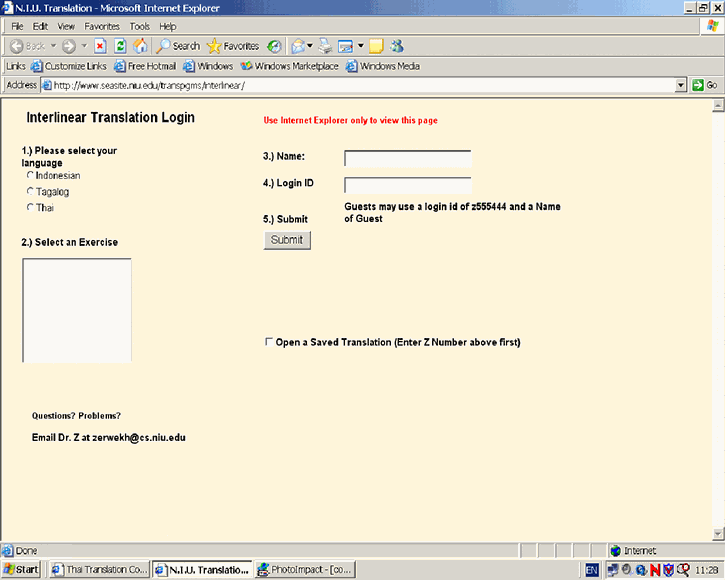Click the Edit page toolbar icon

[345, 46]
